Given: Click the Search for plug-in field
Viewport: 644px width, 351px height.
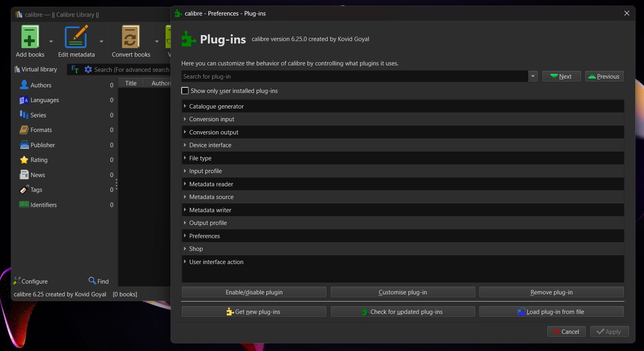Looking at the screenshot, I should [354, 76].
